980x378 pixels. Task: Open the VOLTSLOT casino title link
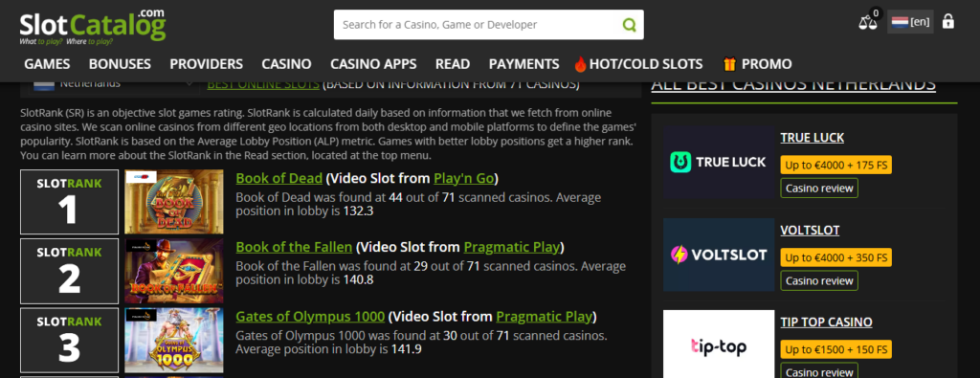point(810,231)
